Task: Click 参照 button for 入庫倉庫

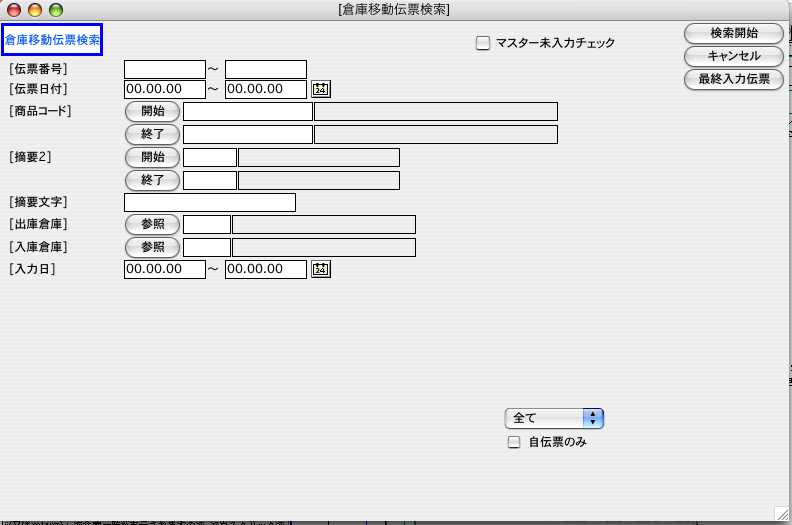Action: tap(152, 247)
